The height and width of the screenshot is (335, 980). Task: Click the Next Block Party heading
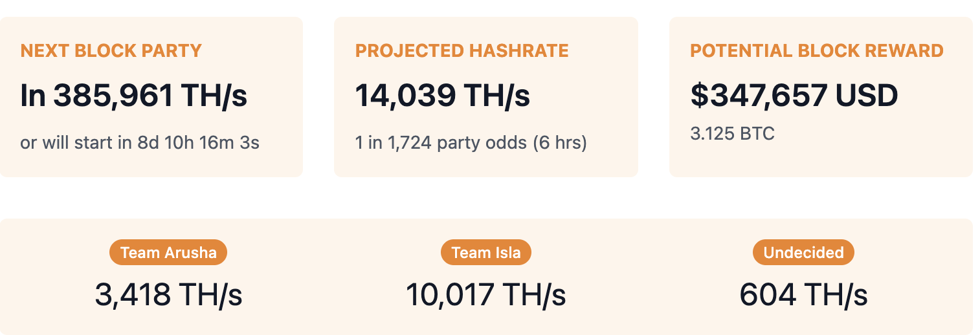click(x=111, y=51)
